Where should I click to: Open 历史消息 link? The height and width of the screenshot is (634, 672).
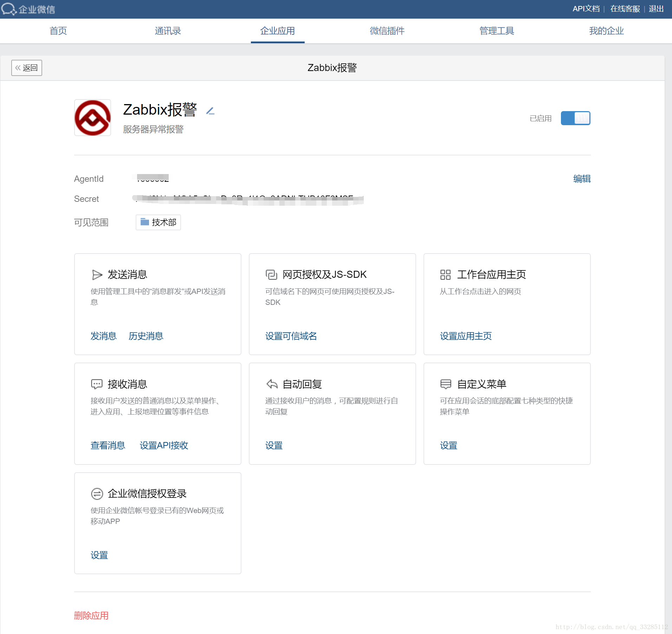click(146, 336)
